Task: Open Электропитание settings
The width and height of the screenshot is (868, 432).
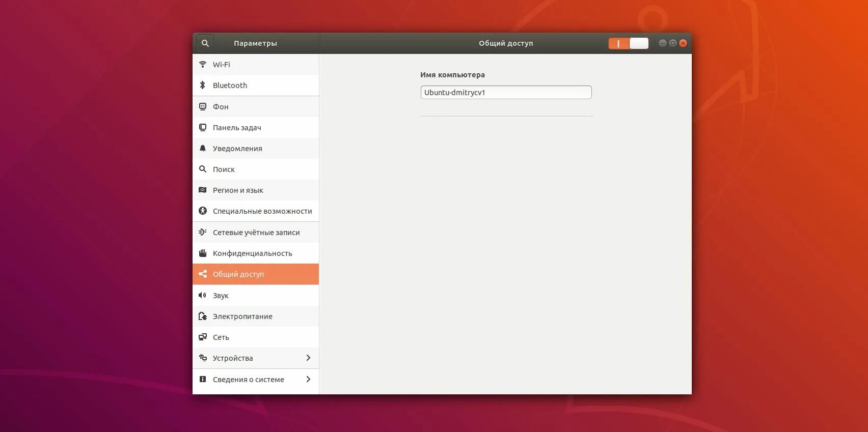Action: pos(256,316)
